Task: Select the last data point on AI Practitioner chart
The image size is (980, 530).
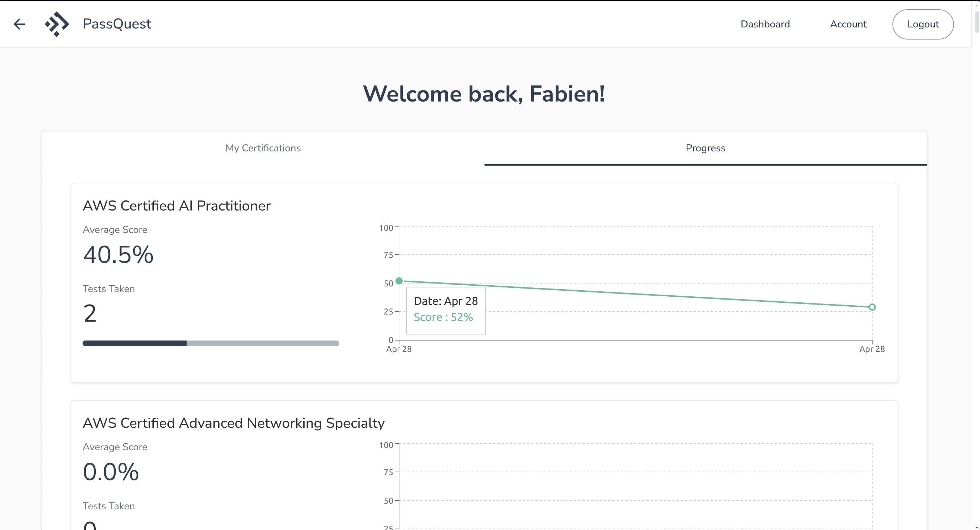Action: [x=871, y=307]
